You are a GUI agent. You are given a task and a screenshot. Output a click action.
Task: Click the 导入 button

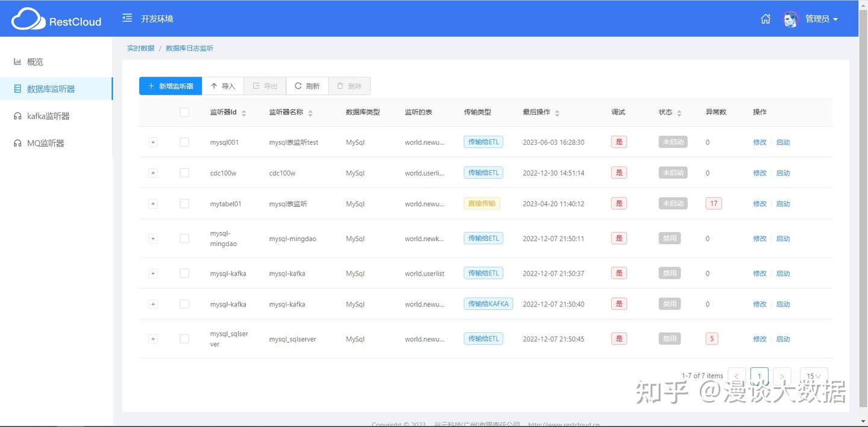[223, 86]
